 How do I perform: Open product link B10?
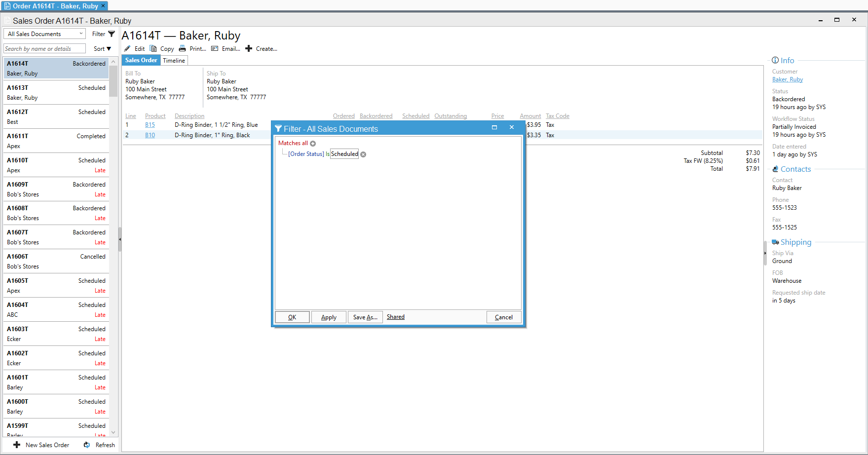click(150, 135)
